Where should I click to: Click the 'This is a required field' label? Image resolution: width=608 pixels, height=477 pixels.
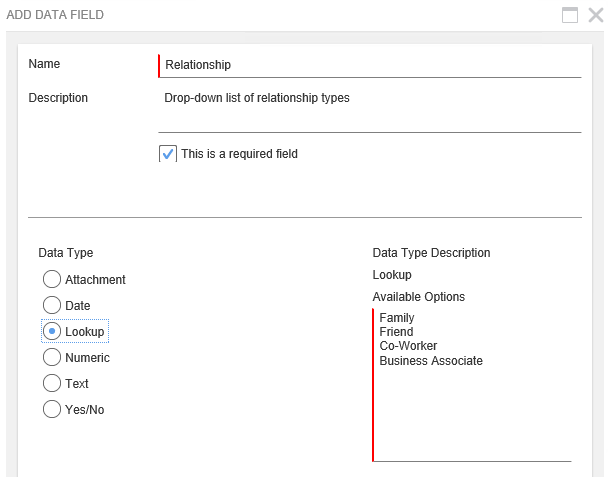click(x=239, y=154)
